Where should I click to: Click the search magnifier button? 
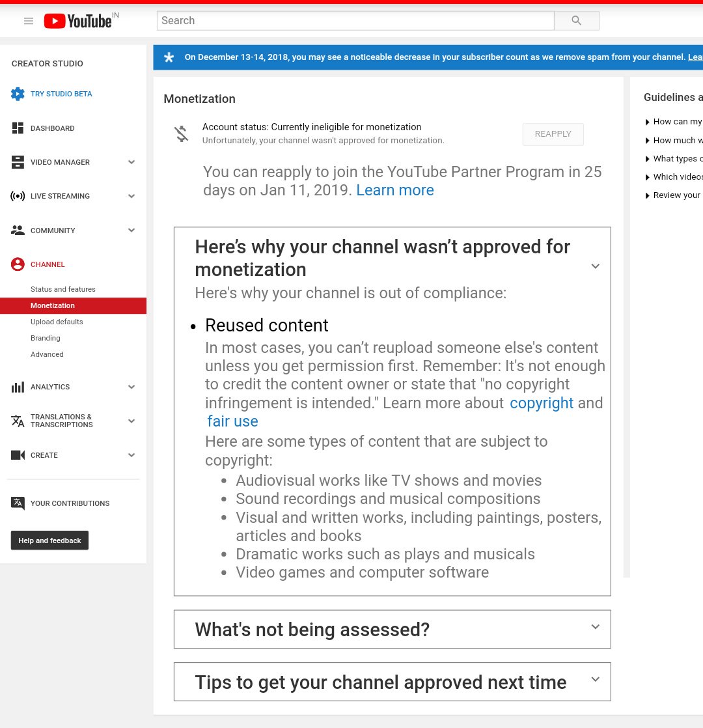(x=576, y=20)
